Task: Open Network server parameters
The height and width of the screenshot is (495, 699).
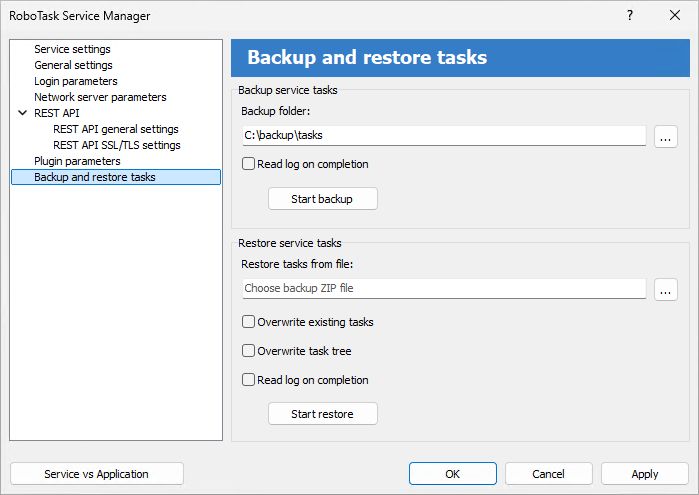Action: click(100, 97)
